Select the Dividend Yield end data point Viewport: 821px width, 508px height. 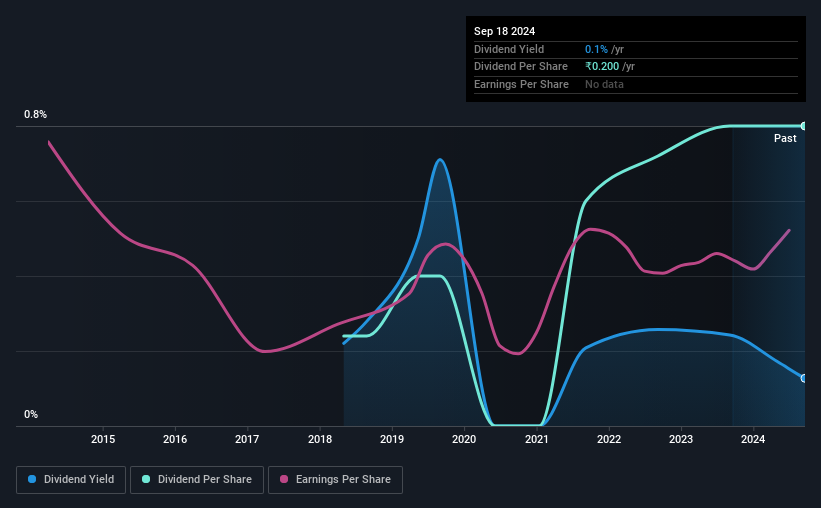point(804,378)
